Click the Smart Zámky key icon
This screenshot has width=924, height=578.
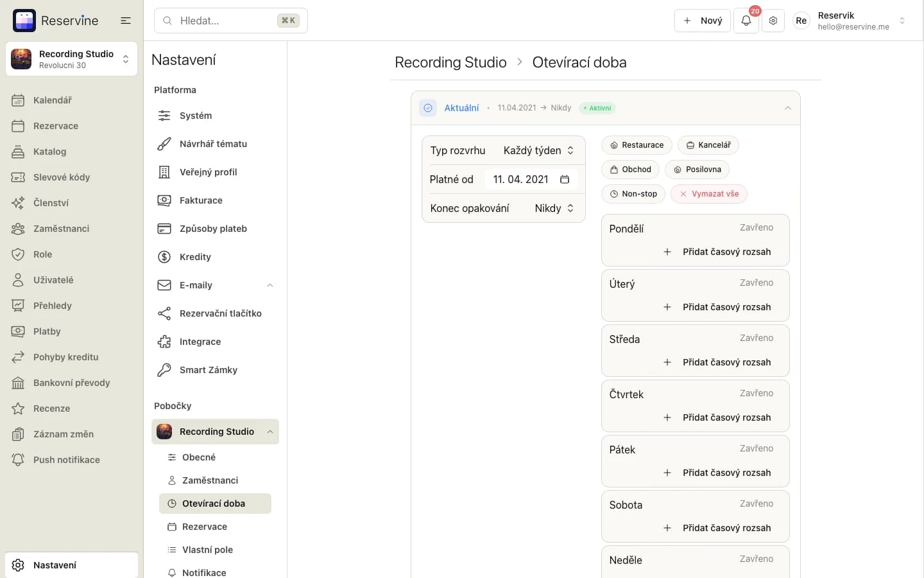pyautogui.click(x=164, y=370)
